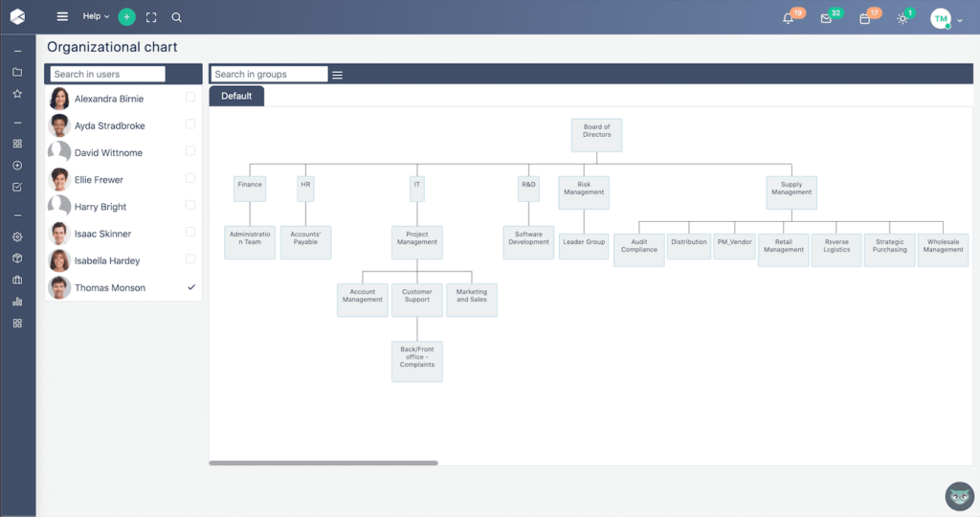The image size is (980, 517).
Task: Open the four-squares dashboard sidebar icon
Action: click(x=17, y=144)
